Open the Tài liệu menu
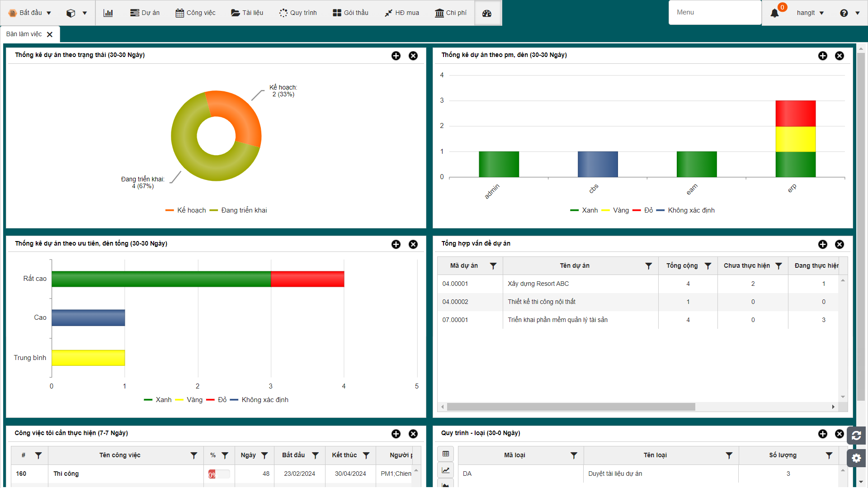 [x=247, y=13]
